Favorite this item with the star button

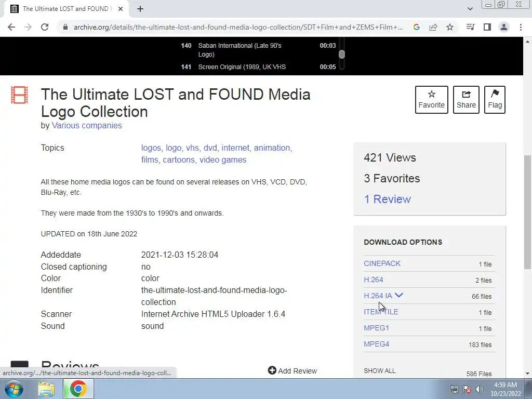[432, 100]
